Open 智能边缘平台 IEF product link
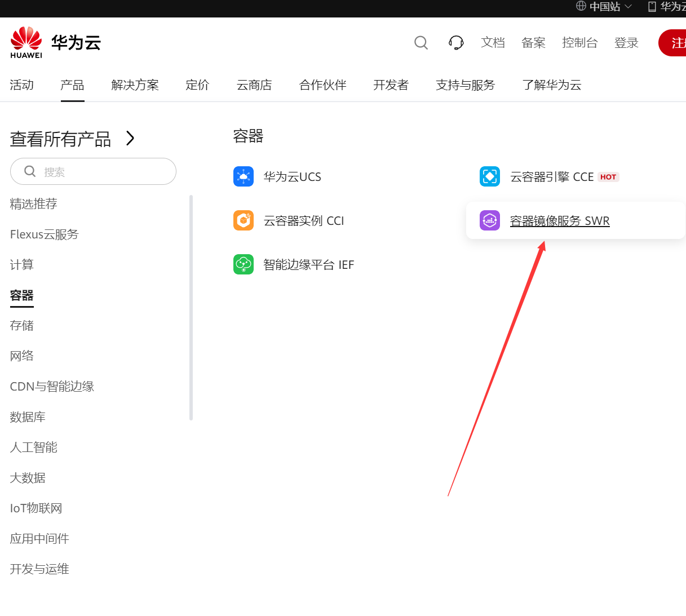This screenshot has height=616, width=686. pyautogui.click(x=309, y=265)
